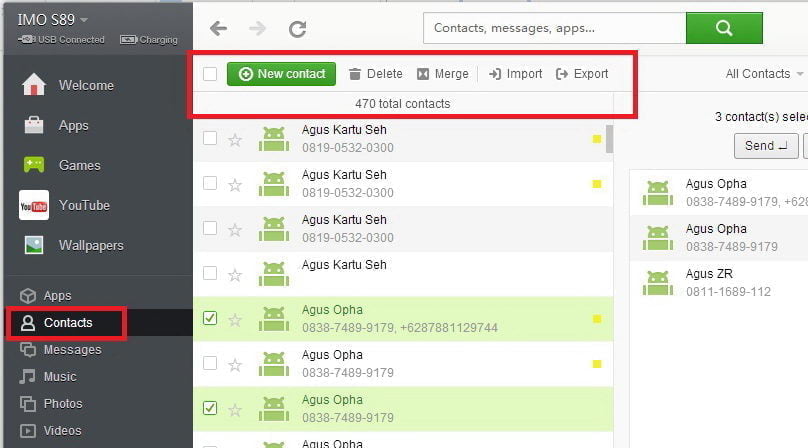Viewport: 808px width, 448px height.
Task: Select Welcome in the sidebar
Action: 86,85
